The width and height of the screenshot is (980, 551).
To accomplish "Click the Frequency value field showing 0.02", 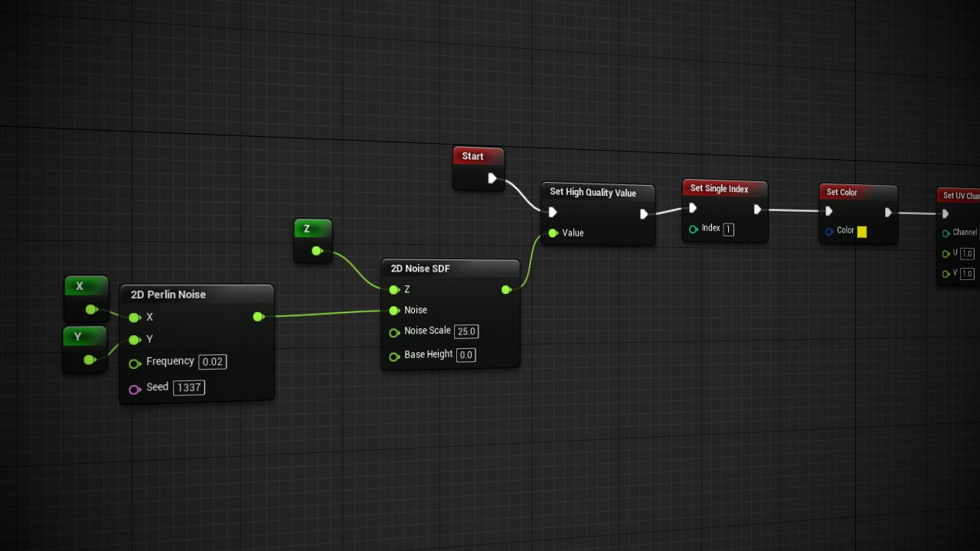I will click(213, 362).
